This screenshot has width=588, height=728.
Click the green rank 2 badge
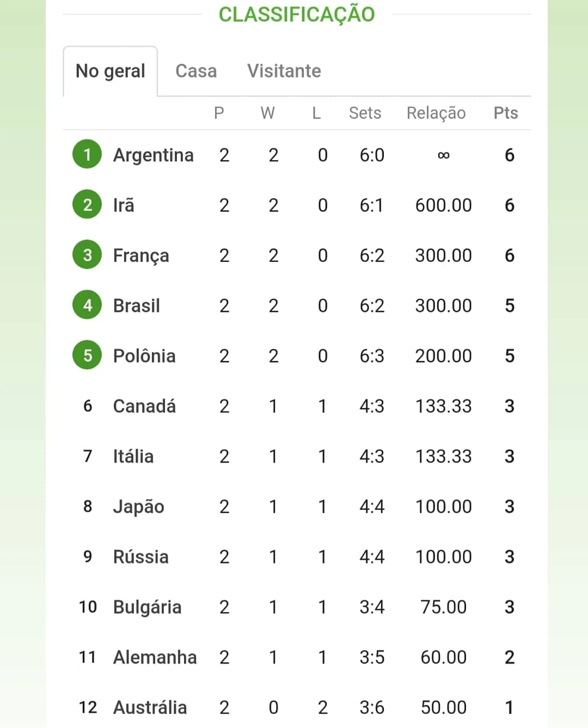pos(87,205)
